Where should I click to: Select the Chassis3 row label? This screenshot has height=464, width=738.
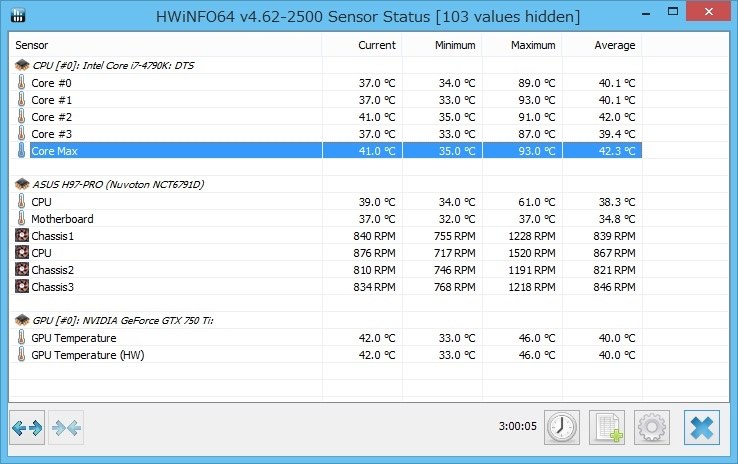click(53, 287)
